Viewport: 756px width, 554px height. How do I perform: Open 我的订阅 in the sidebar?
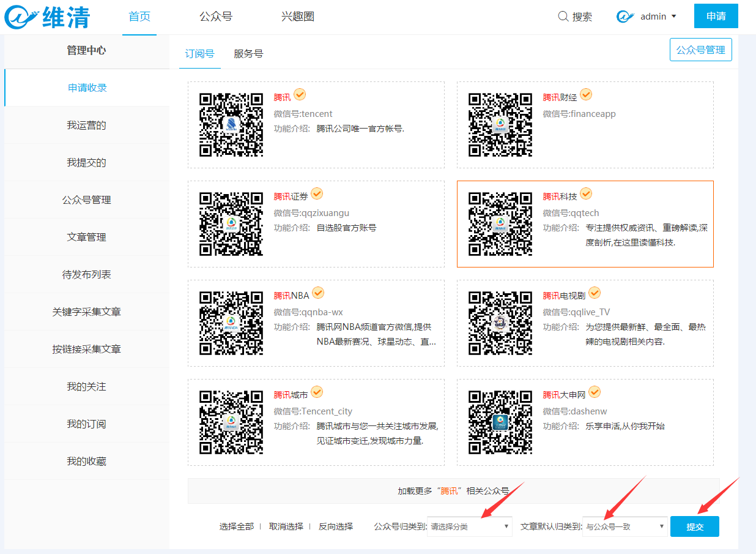point(87,424)
